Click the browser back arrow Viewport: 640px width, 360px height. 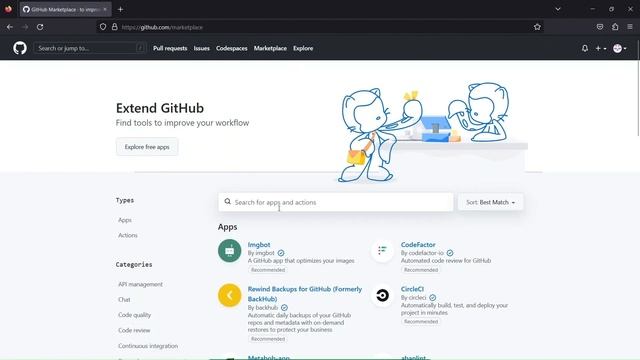pyautogui.click(x=10, y=27)
